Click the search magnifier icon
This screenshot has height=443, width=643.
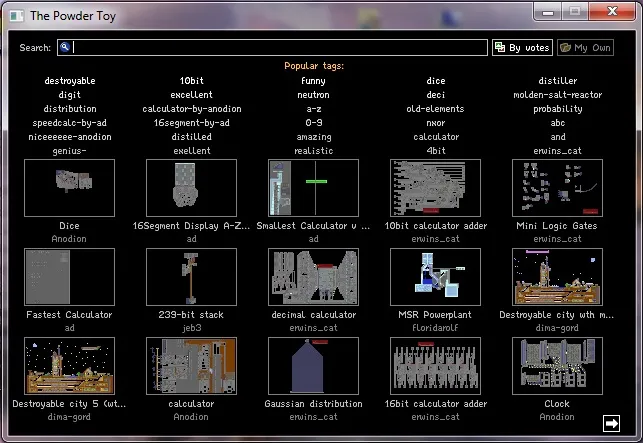coord(65,47)
